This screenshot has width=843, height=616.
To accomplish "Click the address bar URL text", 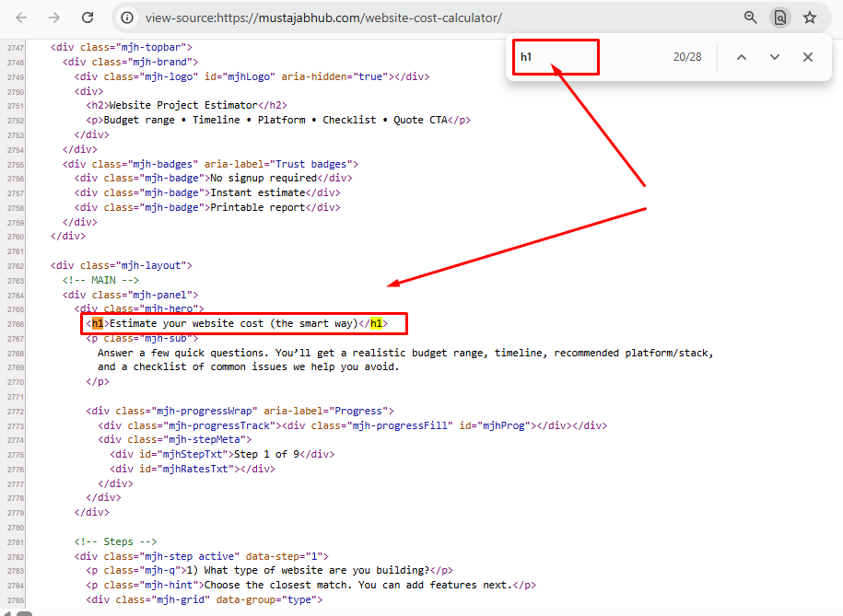I will pyautogui.click(x=323, y=17).
